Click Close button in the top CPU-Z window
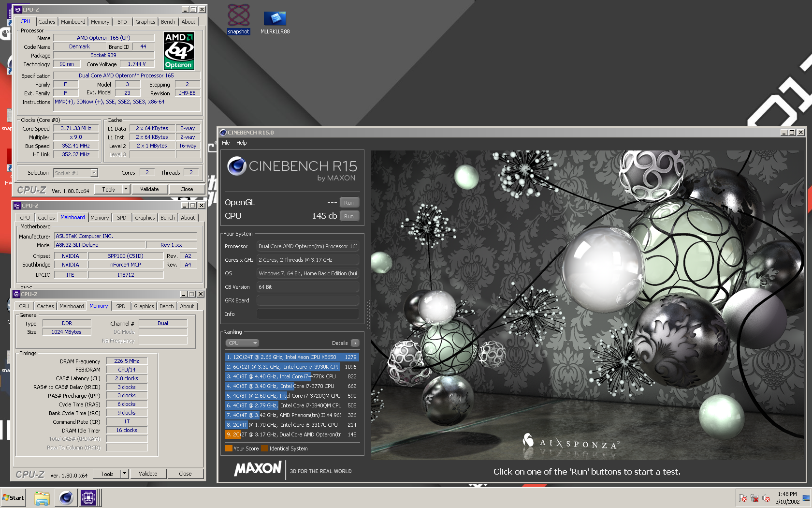The width and height of the screenshot is (812, 508). (187, 189)
